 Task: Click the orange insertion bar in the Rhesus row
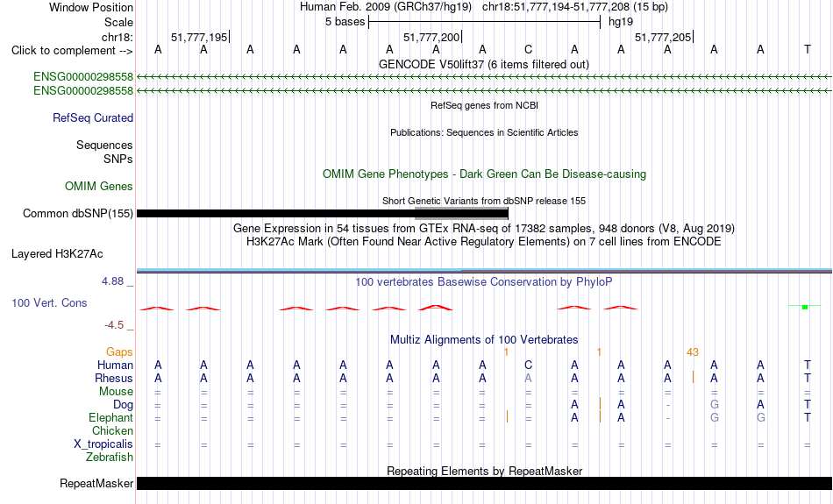[x=693, y=377]
